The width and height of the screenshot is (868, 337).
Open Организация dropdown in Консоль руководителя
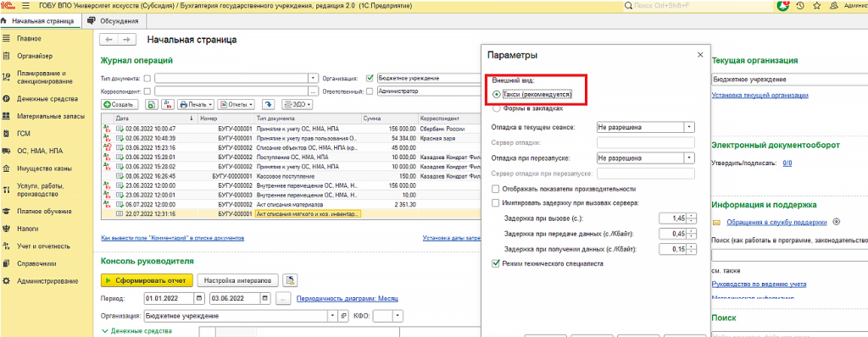click(332, 316)
